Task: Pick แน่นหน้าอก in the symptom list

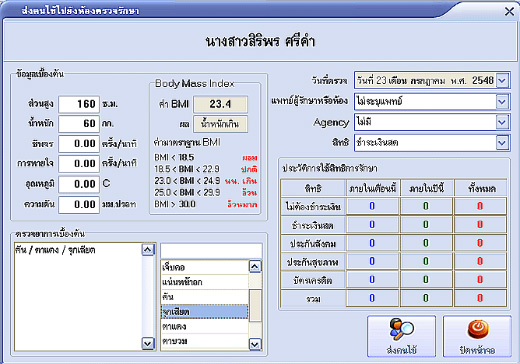Action: pyautogui.click(x=204, y=282)
